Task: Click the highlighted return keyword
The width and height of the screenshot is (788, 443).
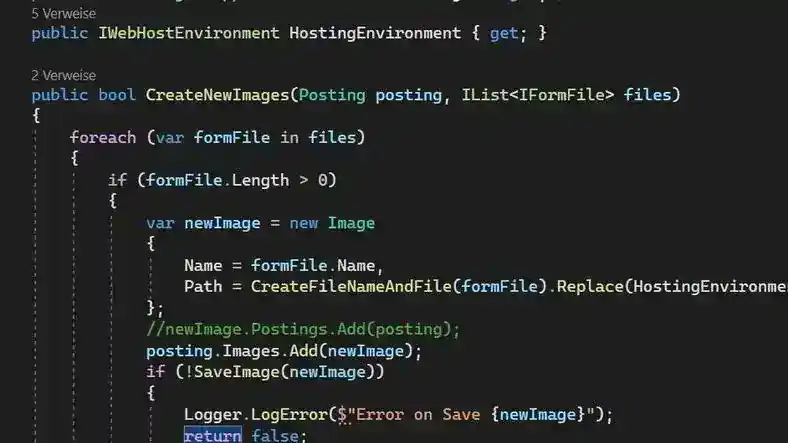Action: coord(213,435)
